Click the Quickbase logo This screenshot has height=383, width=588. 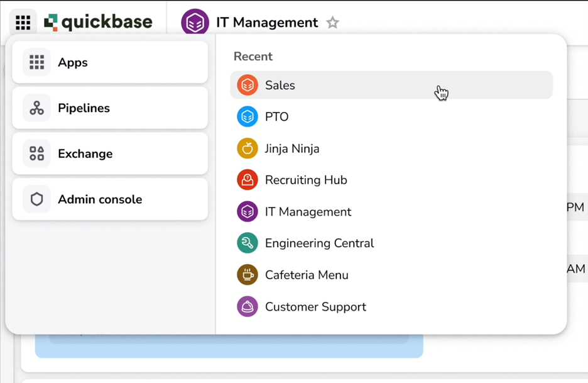point(98,22)
